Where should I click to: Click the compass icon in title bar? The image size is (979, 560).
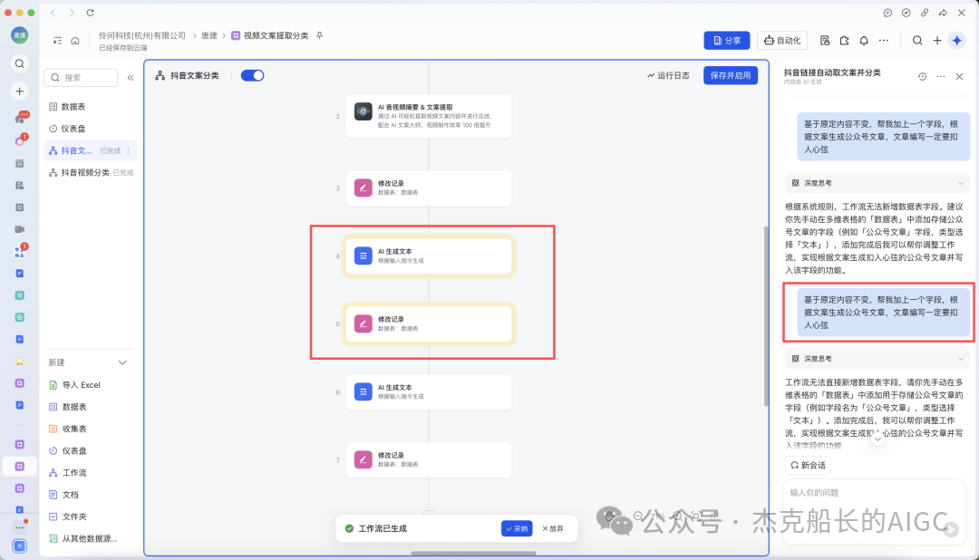coord(906,13)
